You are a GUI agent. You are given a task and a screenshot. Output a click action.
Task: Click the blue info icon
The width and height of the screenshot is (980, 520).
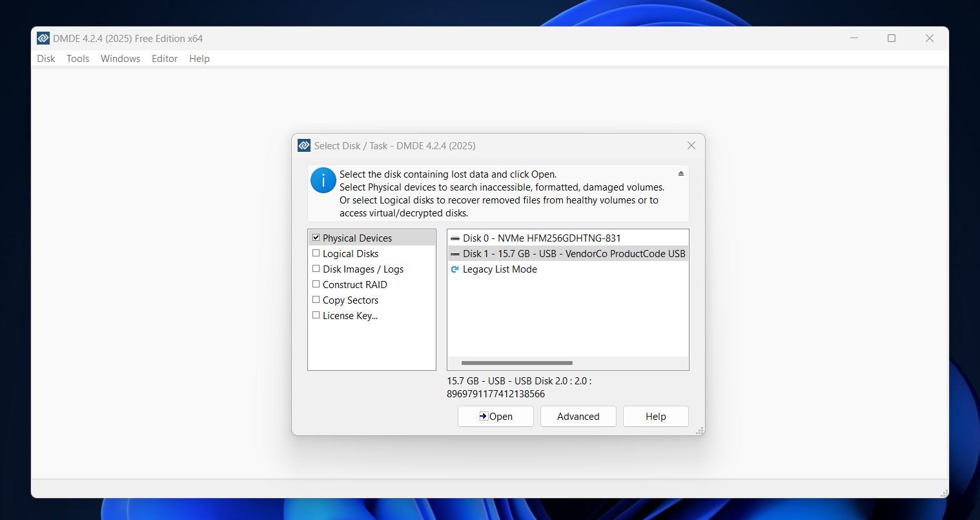point(323,180)
